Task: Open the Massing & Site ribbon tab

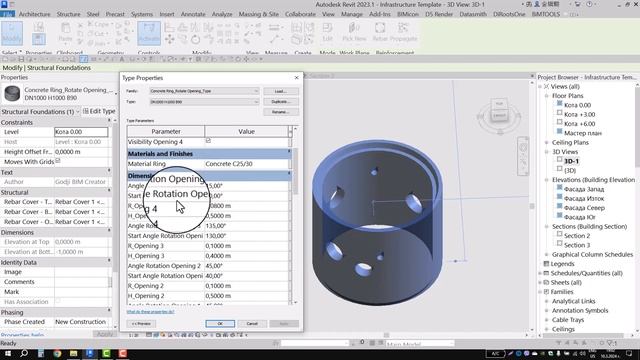Action: [259, 14]
